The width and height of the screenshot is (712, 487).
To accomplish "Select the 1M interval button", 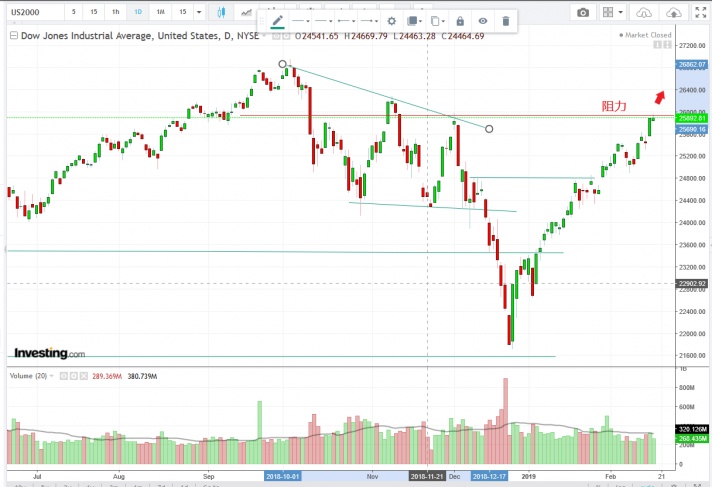I will (x=160, y=13).
